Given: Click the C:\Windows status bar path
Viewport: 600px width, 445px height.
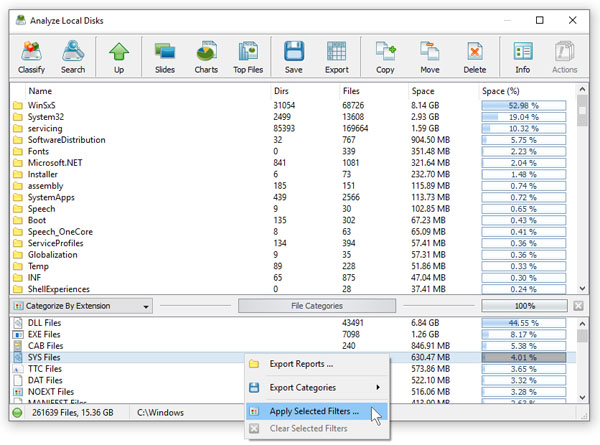Looking at the screenshot, I should [160, 412].
